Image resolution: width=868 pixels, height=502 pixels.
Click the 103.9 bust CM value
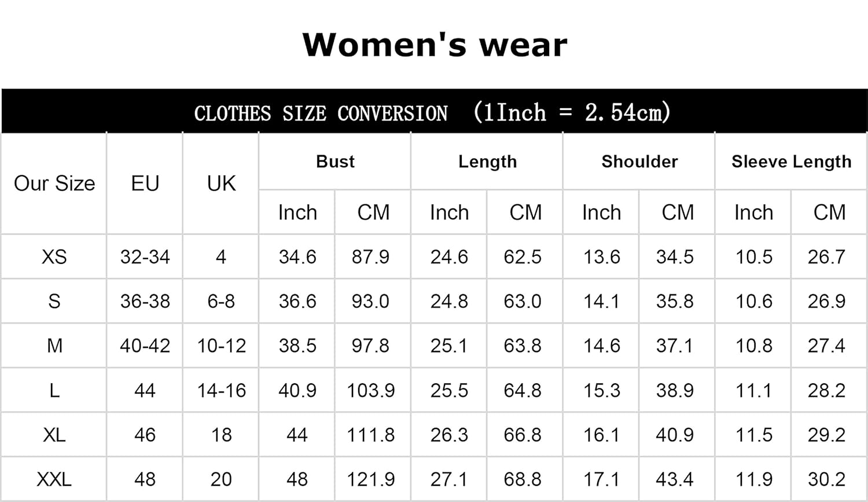tap(371, 390)
